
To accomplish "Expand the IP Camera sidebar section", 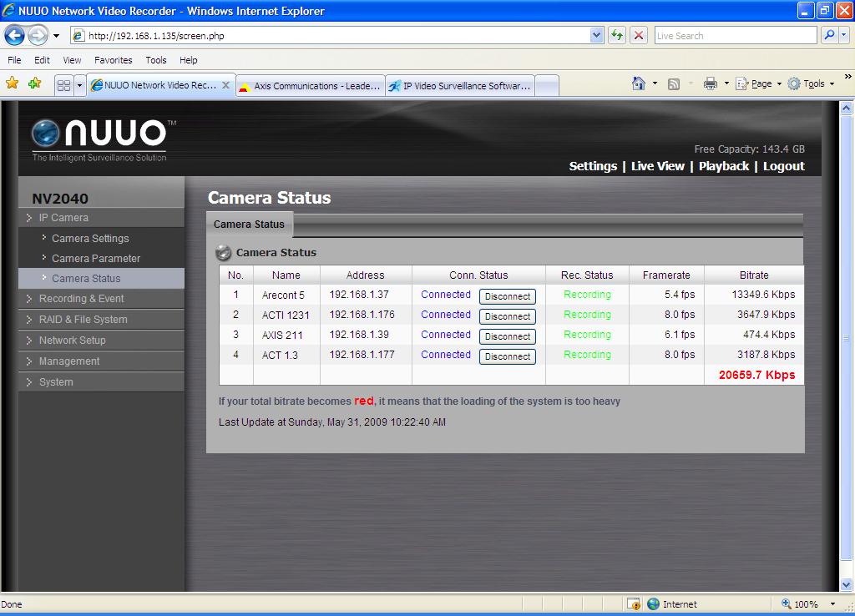I will [x=101, y=218].
